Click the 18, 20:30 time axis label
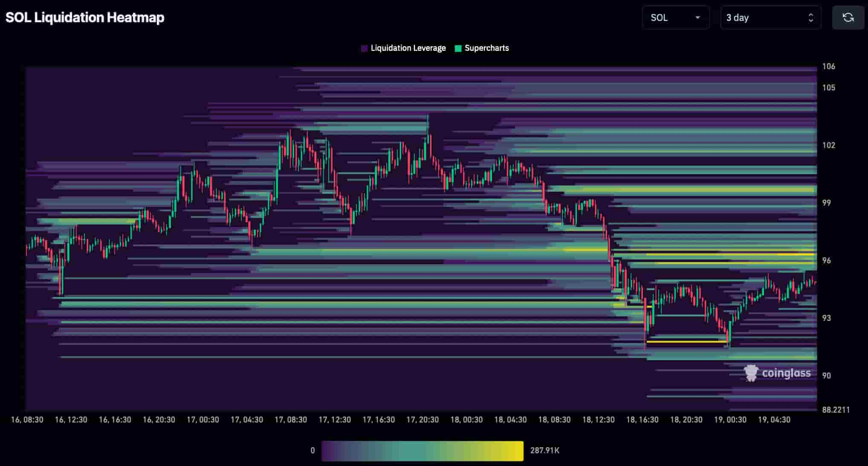Viewport: 868px width, 466px height. [x=686, y=419]
